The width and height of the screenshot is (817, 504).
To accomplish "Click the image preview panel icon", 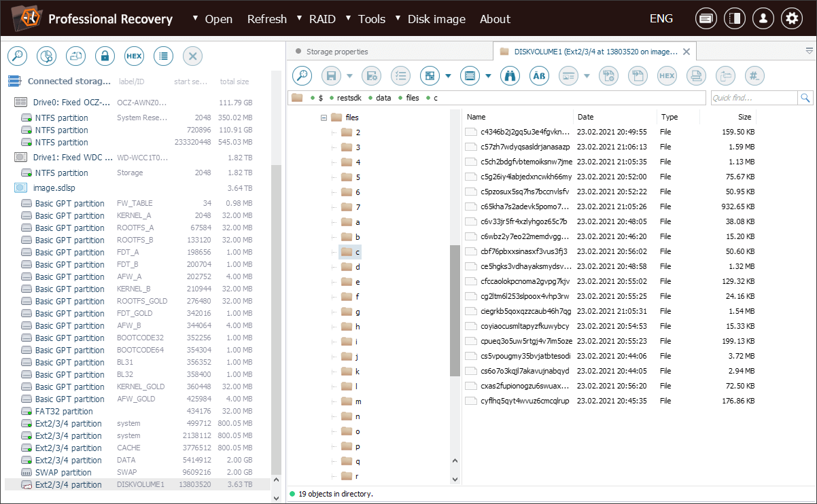I will [x=568, y=75].
